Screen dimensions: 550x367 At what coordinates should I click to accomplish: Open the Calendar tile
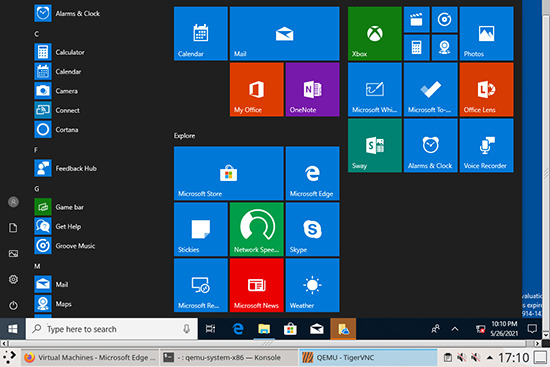(201, 34)
